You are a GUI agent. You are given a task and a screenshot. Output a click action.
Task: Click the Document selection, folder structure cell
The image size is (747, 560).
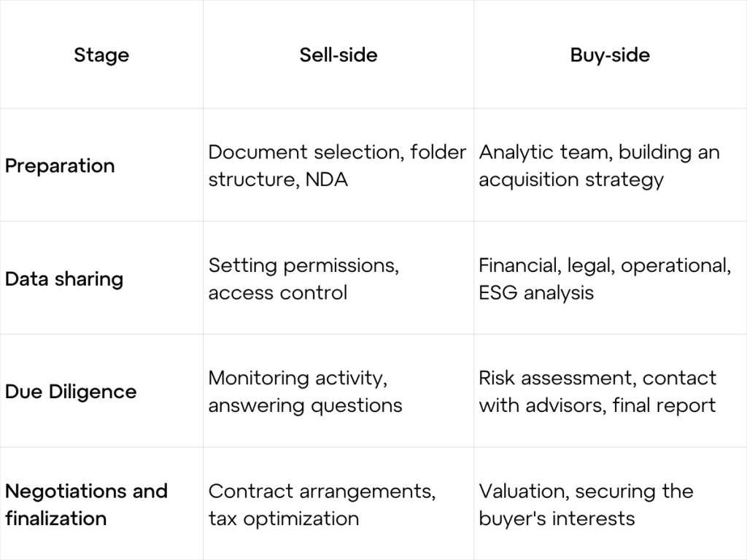[x=337, y=166]
